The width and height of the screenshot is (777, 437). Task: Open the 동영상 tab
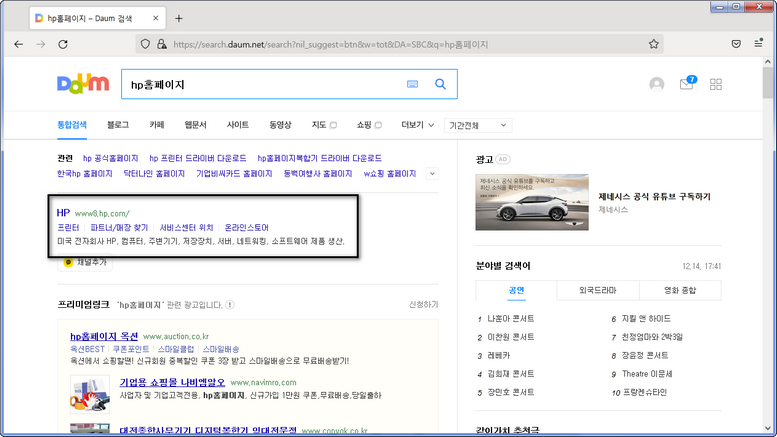coord(280,125)
